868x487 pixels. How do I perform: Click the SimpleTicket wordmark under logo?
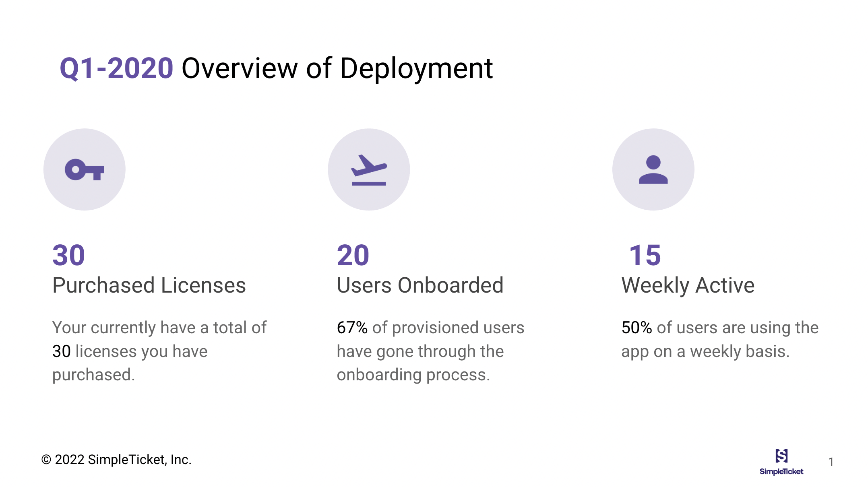click(781, 472)
